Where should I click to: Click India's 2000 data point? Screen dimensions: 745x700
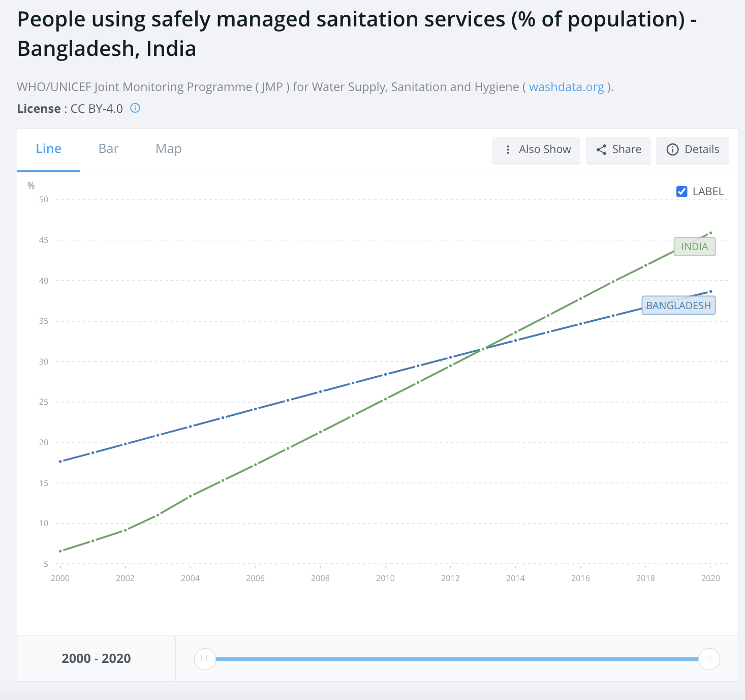tap(60, 551)
